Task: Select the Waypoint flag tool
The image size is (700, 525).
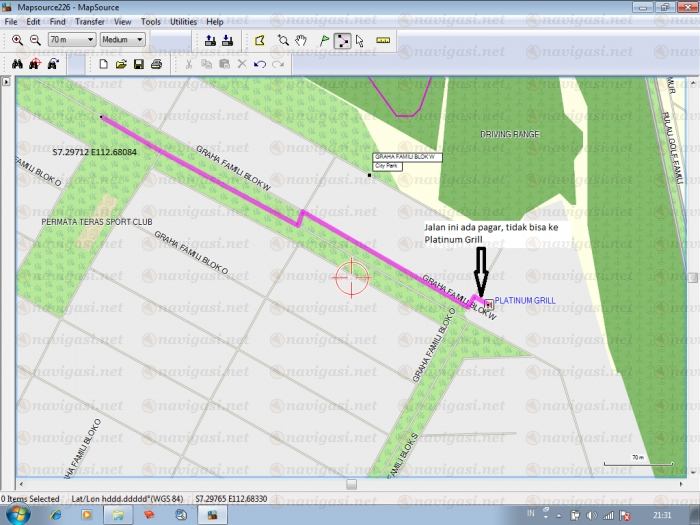Action: tap(323, 40)
